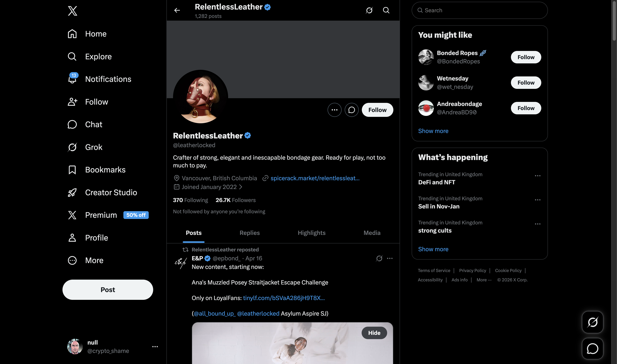
Task: Open floating Grok button at bottom right
Action: (x=592, y=322)
